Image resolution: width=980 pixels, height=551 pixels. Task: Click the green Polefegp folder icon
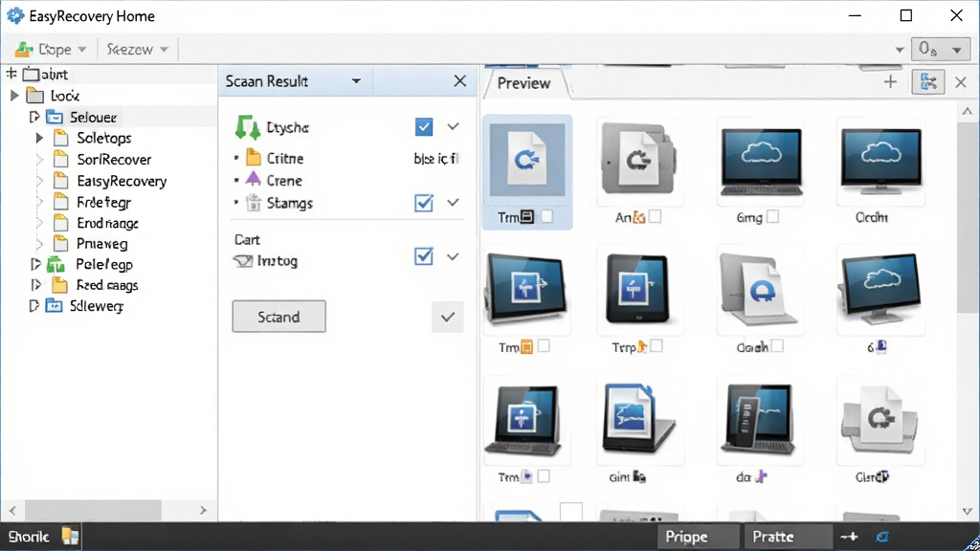pyautogui.click(x=56, y=264)
